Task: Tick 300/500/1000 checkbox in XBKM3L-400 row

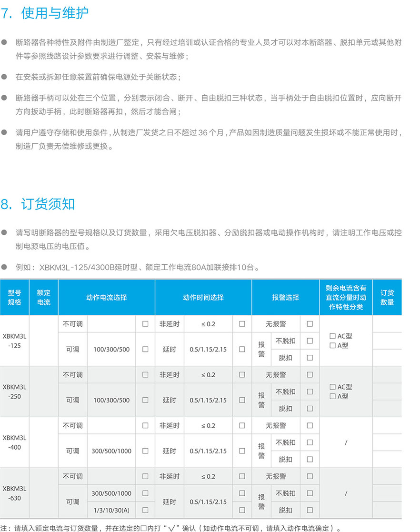Action: (145, 451)
